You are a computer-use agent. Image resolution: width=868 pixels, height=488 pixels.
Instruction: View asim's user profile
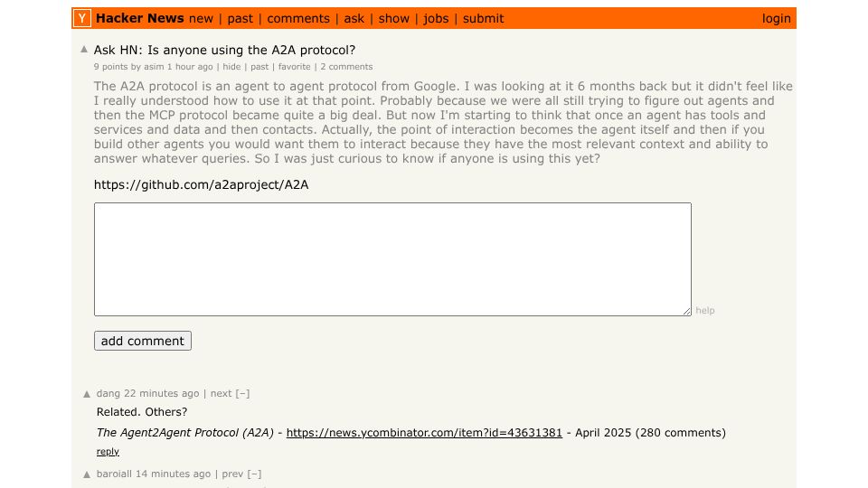click(x=154, y=66)
